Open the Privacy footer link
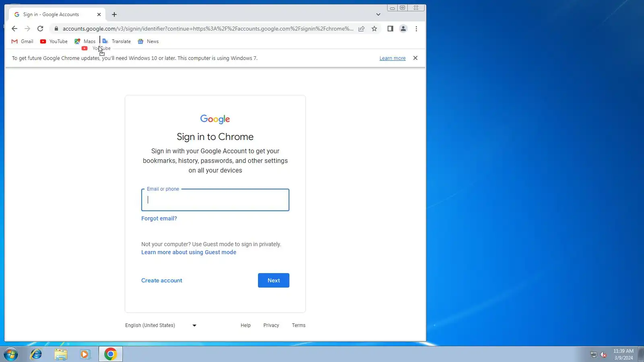Image resolution: width=644 pixels, height=362 pixels. (x=271, y=325)
